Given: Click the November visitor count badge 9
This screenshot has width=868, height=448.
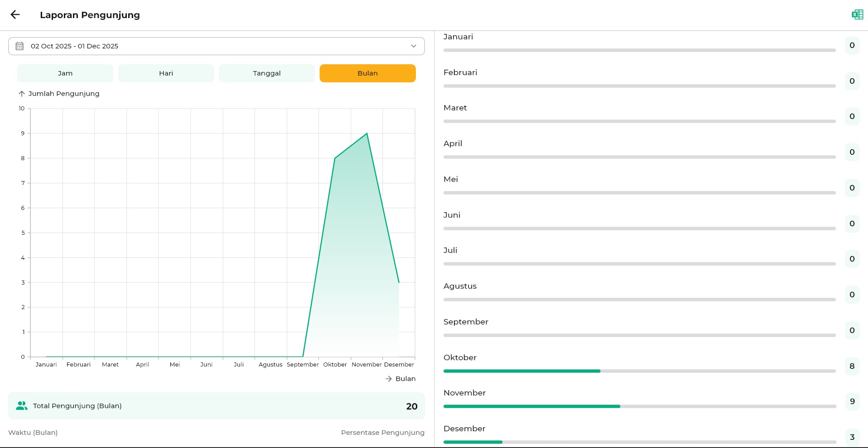Looking at the screenshot, I should point(852,401).
